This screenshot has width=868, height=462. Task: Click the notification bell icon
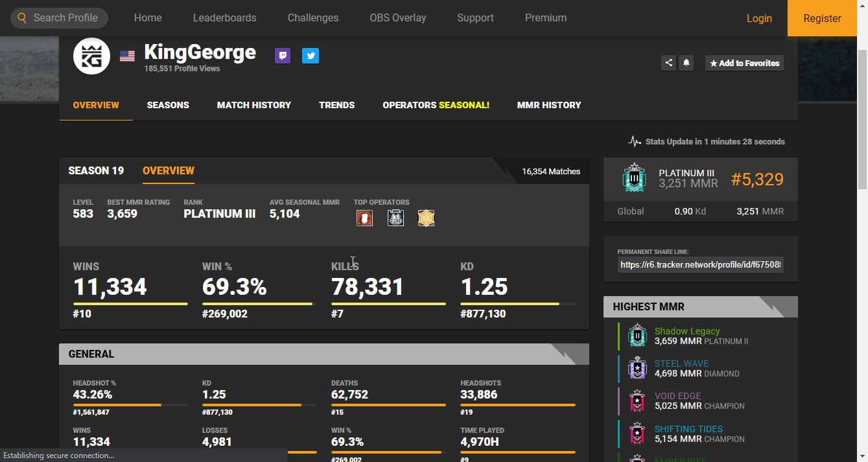click(x=686, y=63)
